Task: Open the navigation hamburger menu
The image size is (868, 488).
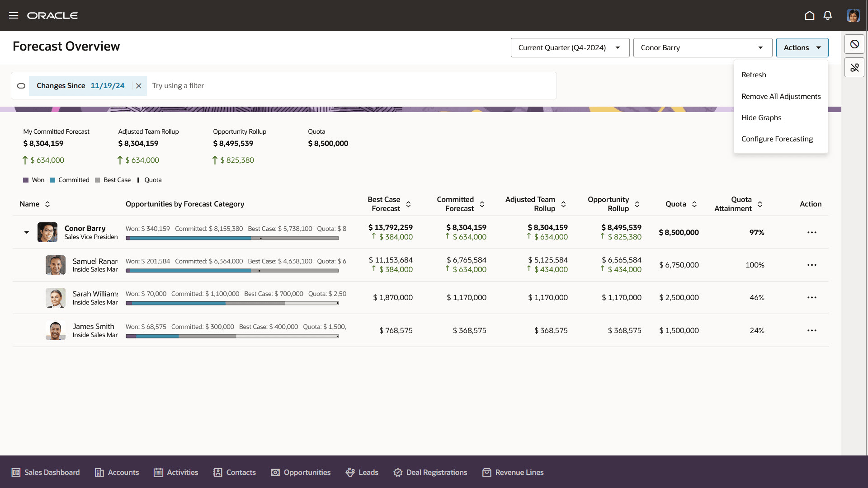Action: tap(14, 15)
